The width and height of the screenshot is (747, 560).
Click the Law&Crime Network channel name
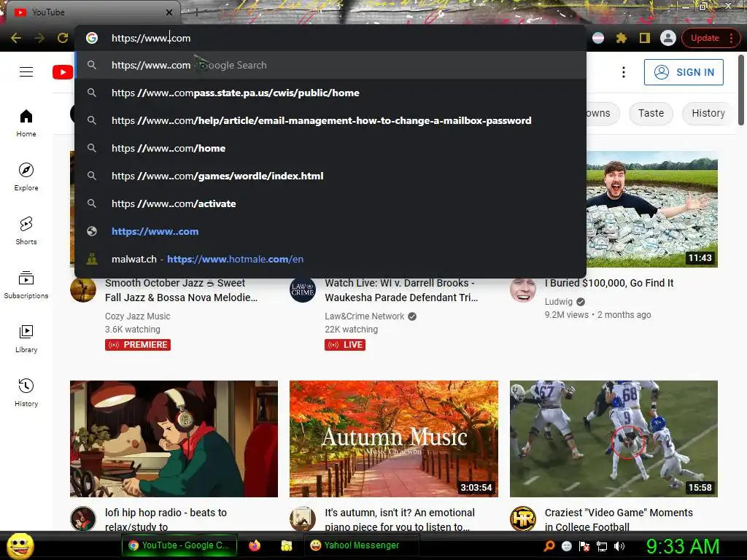coord(365,316)
